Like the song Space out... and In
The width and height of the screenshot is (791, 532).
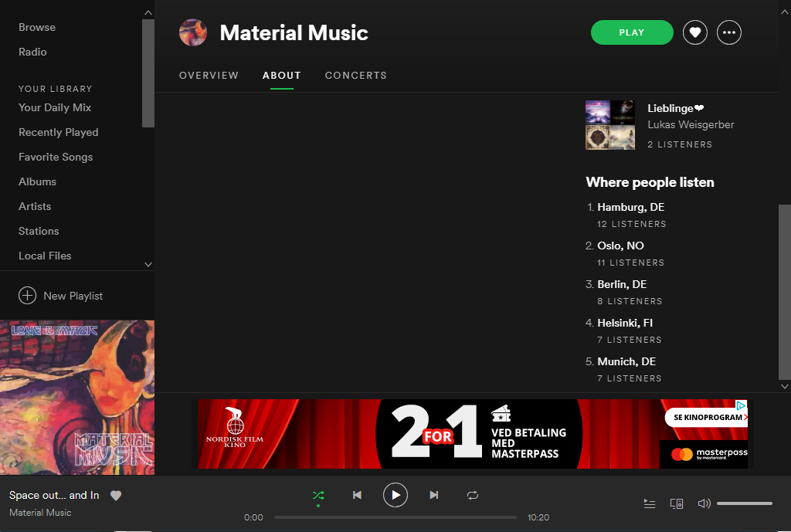(116, 496)
